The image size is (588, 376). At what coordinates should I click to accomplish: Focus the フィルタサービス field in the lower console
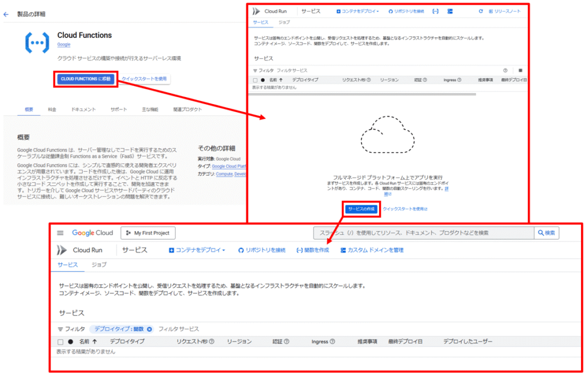coord(179,329)
